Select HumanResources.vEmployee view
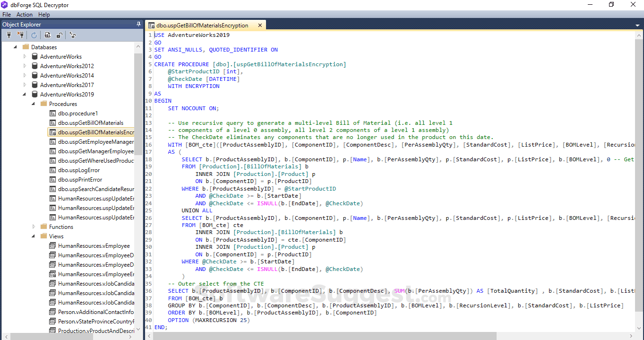 point(94,245)
